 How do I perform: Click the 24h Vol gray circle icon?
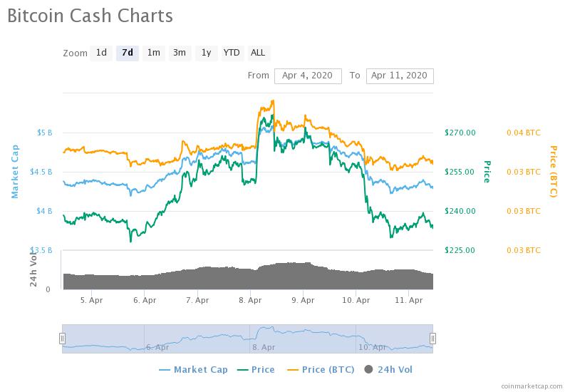coord(368,369)
